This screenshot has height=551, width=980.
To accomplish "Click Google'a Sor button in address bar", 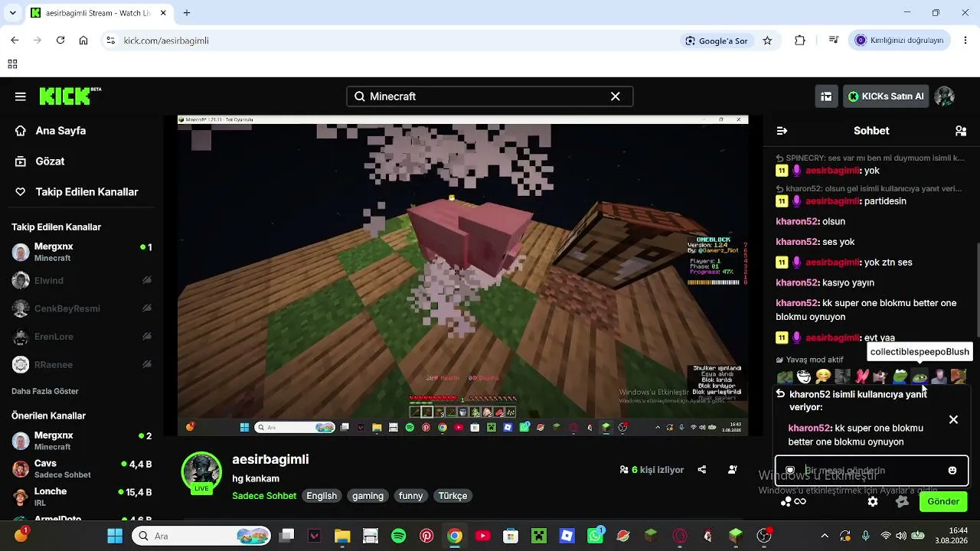I will pos(717,41).
